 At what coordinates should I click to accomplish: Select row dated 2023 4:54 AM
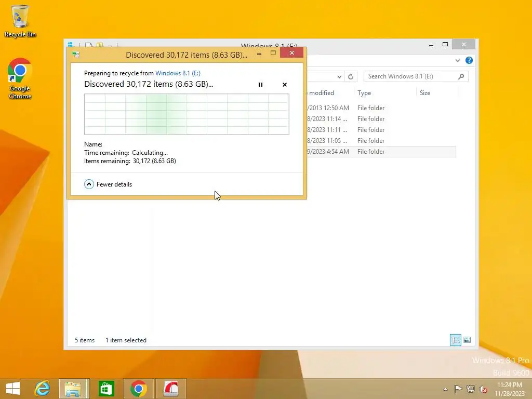(381, 152)
